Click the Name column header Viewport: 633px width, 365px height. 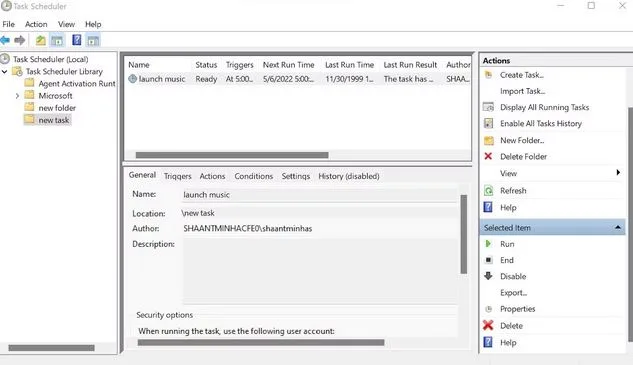(139, 65)
